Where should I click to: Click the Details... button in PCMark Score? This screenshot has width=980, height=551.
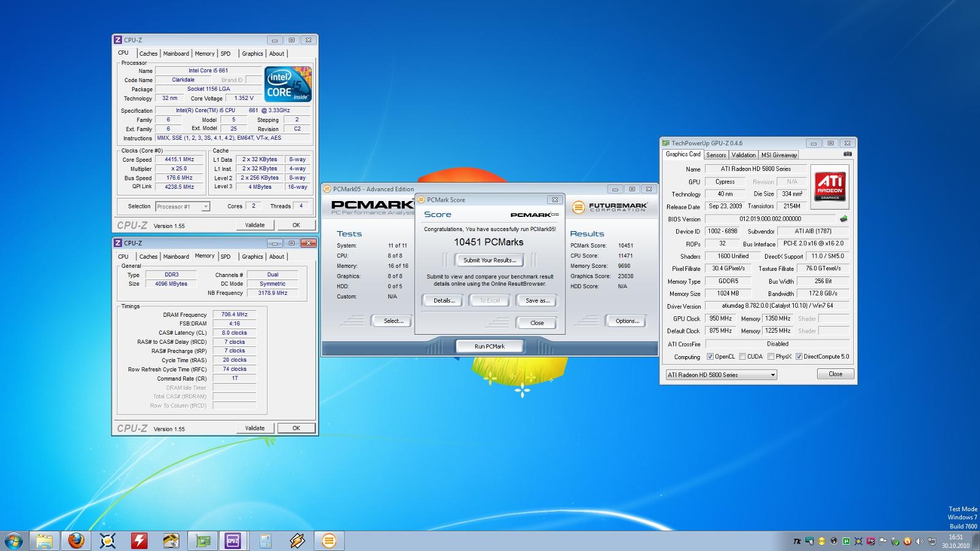444,300
